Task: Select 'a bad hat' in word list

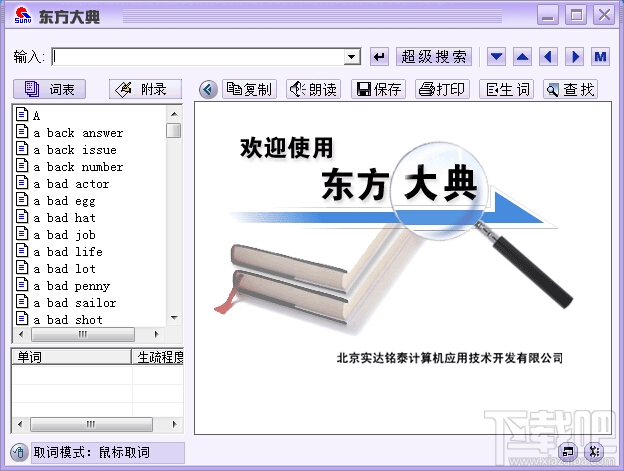Action: pyautogui.click(x=64, y=218)
